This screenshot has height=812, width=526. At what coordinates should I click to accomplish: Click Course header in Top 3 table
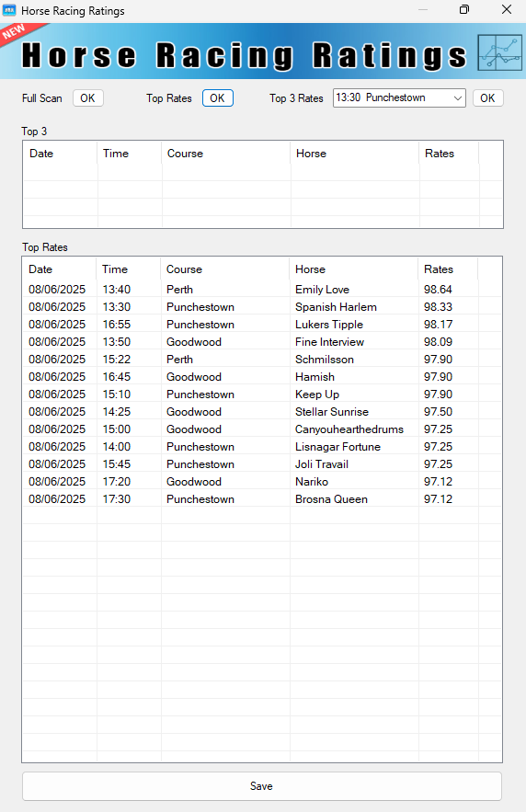(x=226, y=154)
